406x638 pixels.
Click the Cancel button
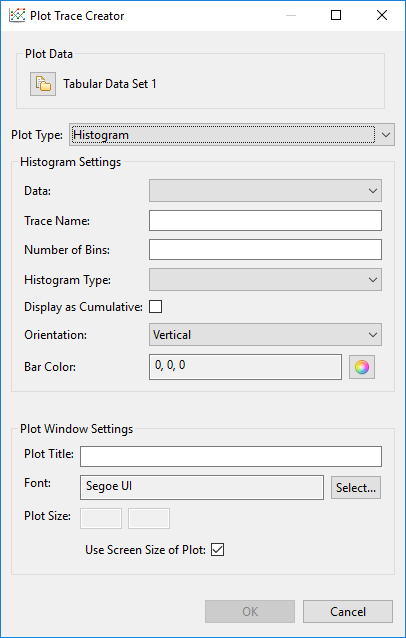pos(348,612)
